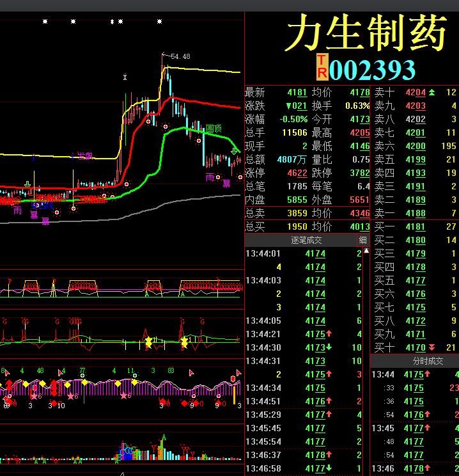Click 最高 value 4205
Viewport: 459px width, 476px height.
359,132
